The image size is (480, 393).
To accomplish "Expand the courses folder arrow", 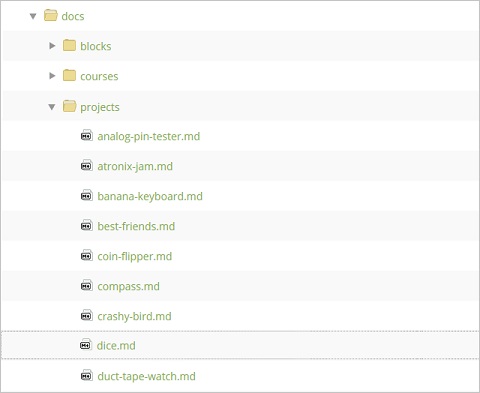I will tap(52, 76).
